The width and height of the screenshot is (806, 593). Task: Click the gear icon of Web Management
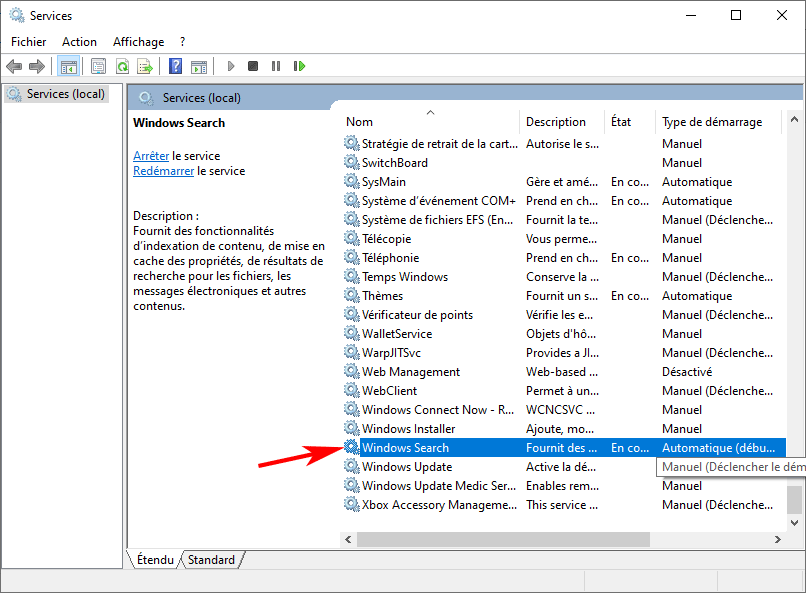click(352, 372)
